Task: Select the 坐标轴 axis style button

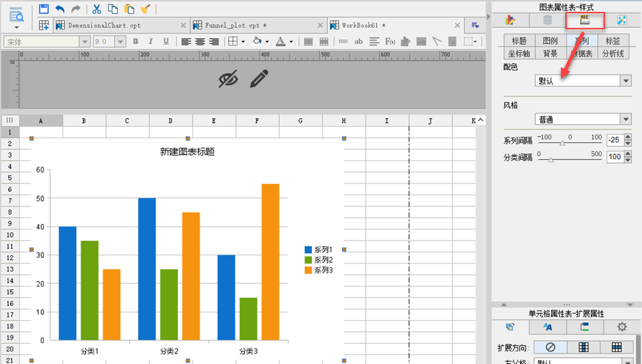Action: pyautogui.click(x=519, y=53)
